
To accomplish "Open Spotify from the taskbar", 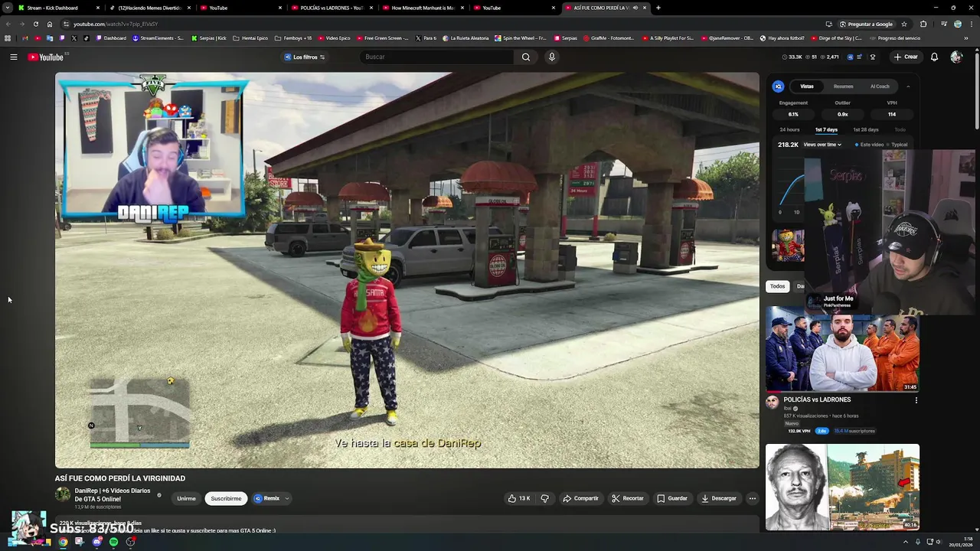I will coord(113,542).
